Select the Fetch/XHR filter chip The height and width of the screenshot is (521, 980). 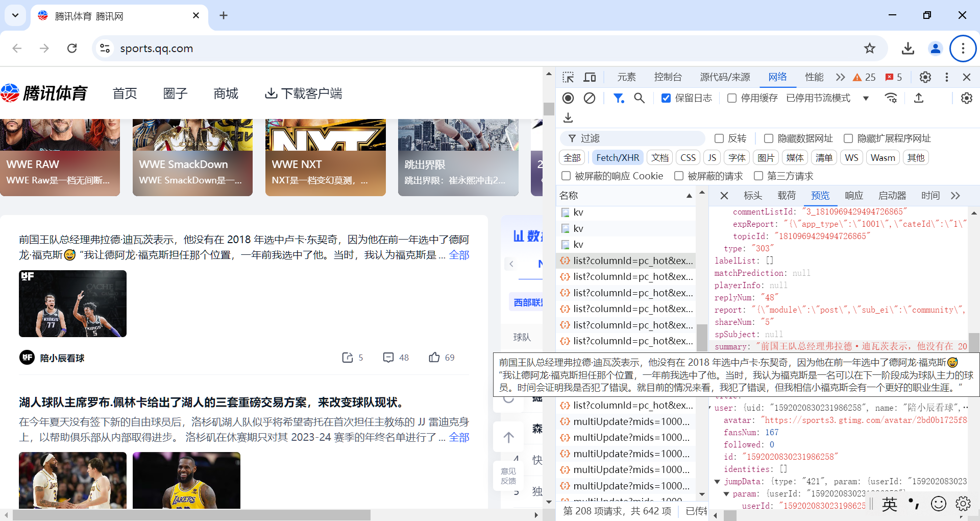(618, 158)
